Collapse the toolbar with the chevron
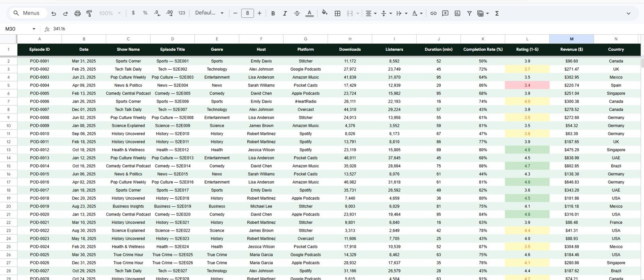This screenshot has width=644, height=280. [628, 13]
